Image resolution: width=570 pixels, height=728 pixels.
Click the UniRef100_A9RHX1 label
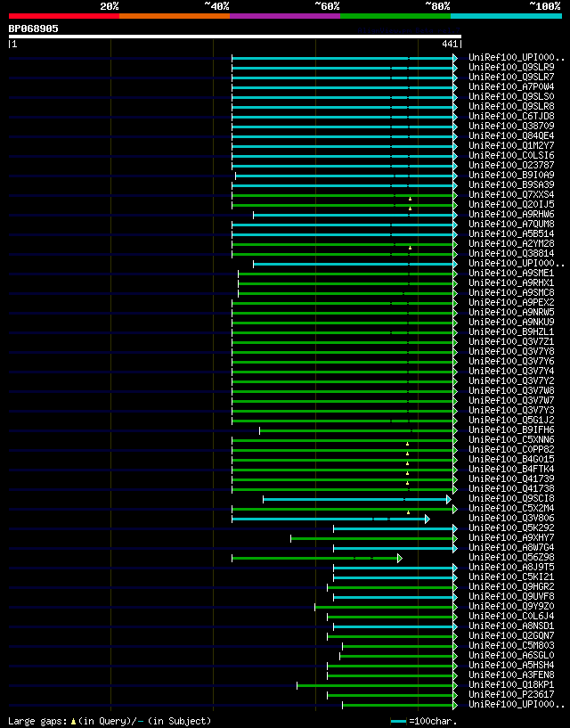(x=511, y=282)
